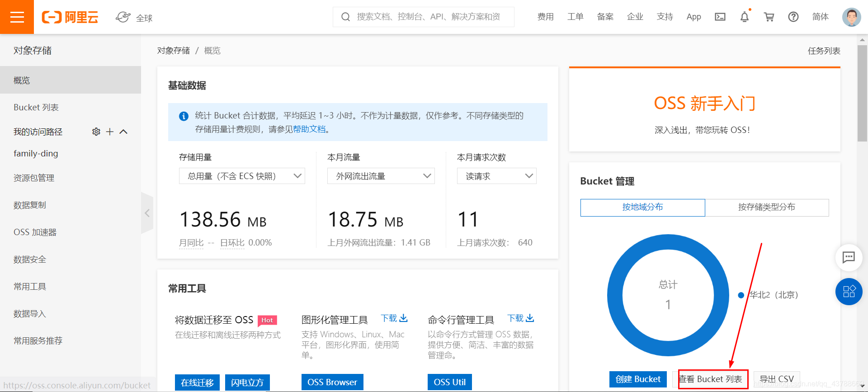Switch language via 简体
Viewport: 868px width, 392px height.
tap(821, 17)
